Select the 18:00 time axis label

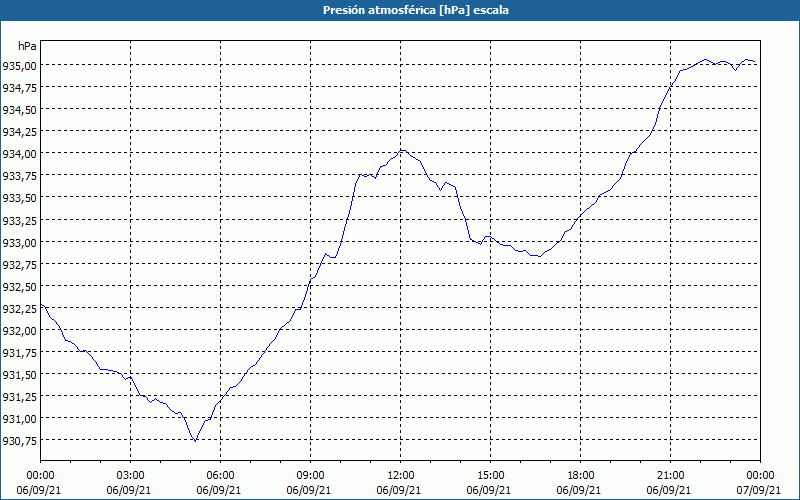[x=580, y=476]
